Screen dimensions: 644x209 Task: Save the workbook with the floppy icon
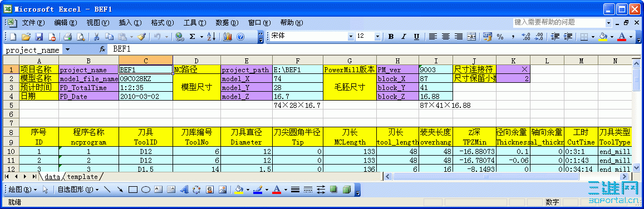point(39,37)
